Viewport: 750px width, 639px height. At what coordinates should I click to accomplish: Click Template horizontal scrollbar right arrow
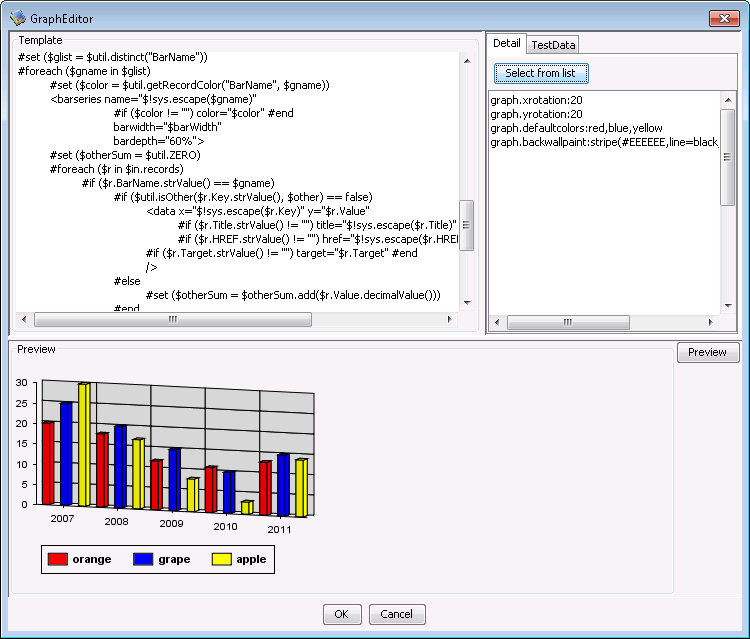[x=450, y=320]
